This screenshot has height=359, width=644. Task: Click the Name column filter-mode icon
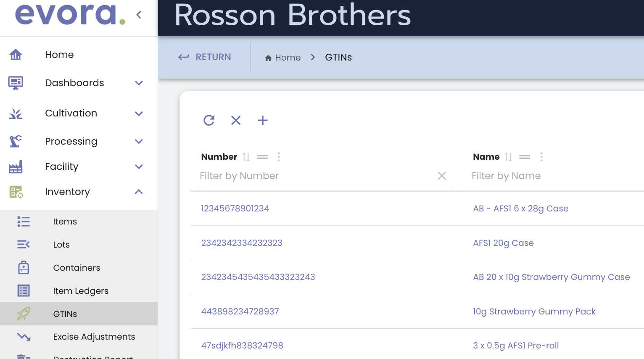point(525,157)
